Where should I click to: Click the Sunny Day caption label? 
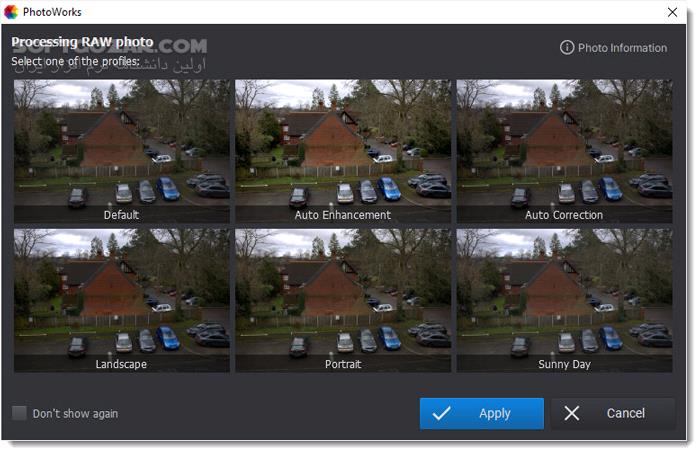pos(564,364)
